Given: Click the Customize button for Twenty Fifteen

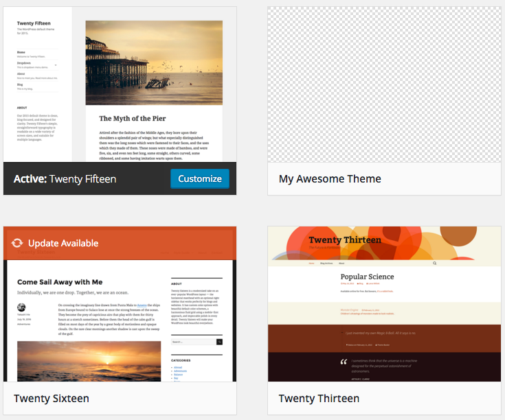Looking at the screenshot, I should click(x=200, y=178).
